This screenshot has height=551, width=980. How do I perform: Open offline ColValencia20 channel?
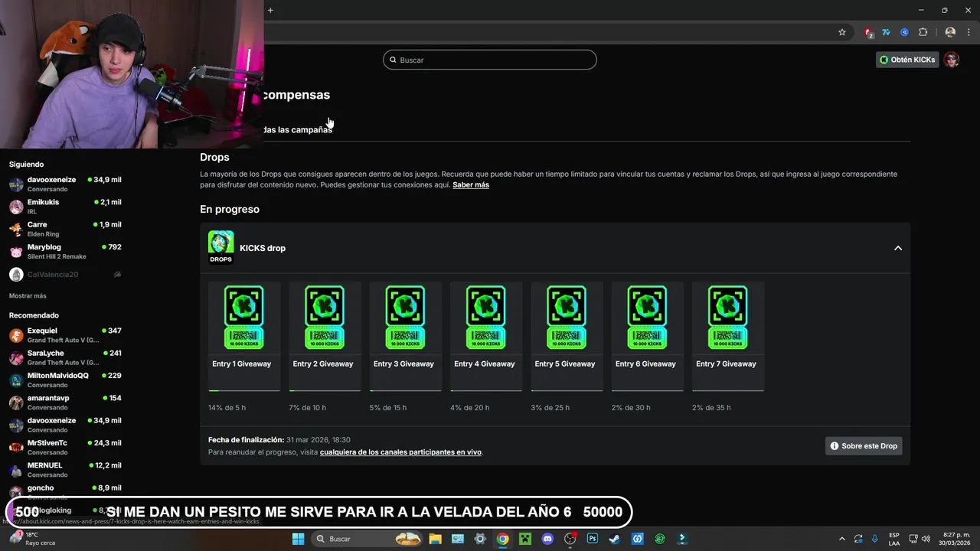pyautogui.click(x=65, y=274)
